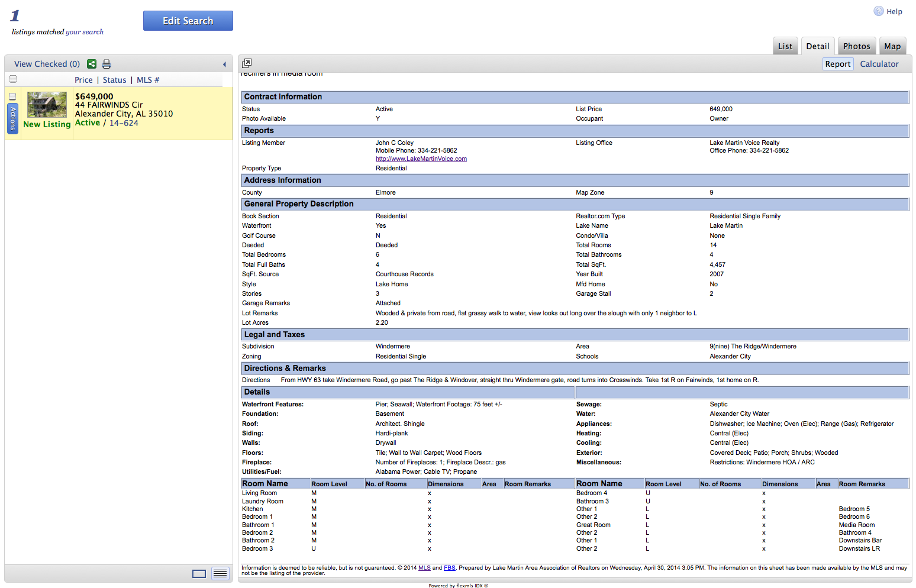The height and width of the screenshot is (588, 916).
Task: Click the Directions & Remarks header
Action: pyautogui.click(x=575, y=369)
